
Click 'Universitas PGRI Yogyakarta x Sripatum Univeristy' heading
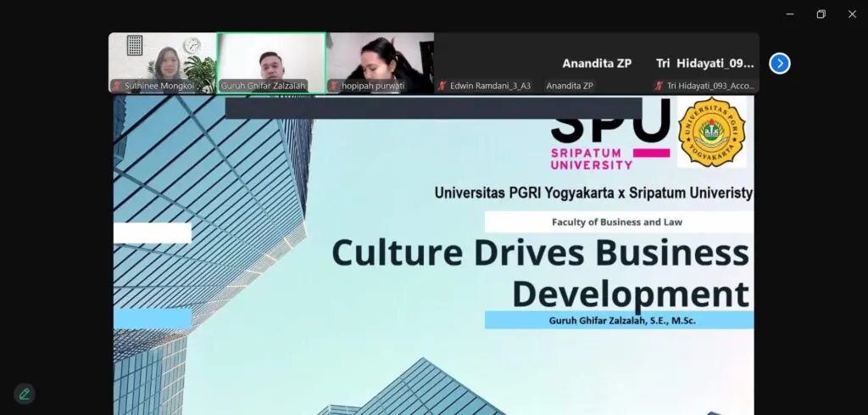[593, 193]
